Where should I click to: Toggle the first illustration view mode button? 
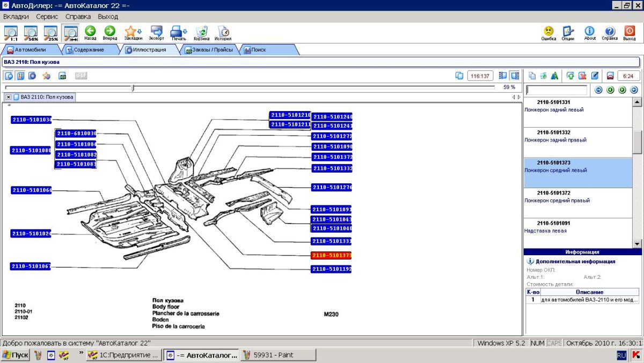point(9,76)
